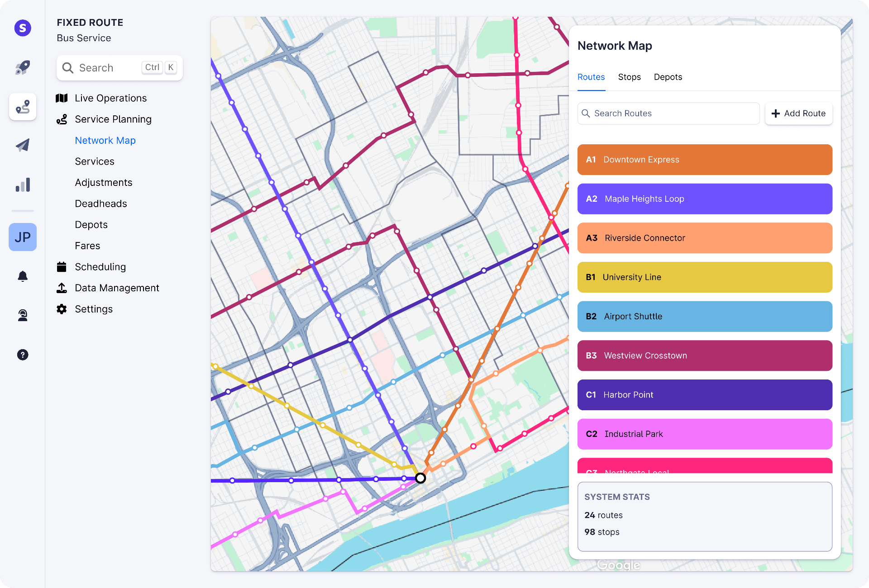The image size is (869, 588).
Task: Select the orange A1 Downtown Express route
Action: (x=705, y=160)
